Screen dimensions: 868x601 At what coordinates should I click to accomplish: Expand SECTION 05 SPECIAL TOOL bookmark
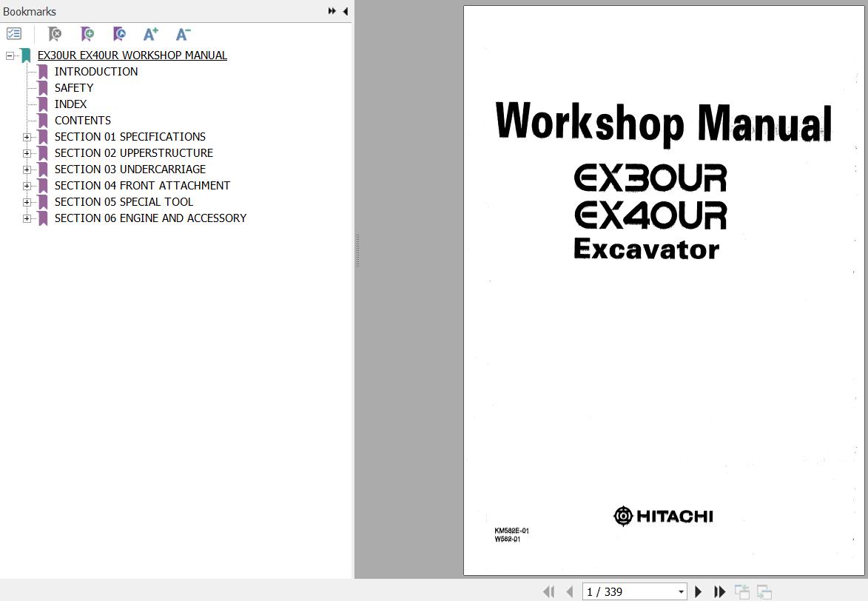27,202
